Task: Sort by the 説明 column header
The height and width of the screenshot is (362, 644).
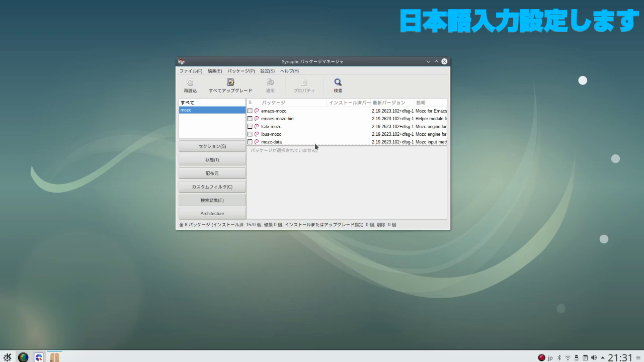Action: coord(431,103)
